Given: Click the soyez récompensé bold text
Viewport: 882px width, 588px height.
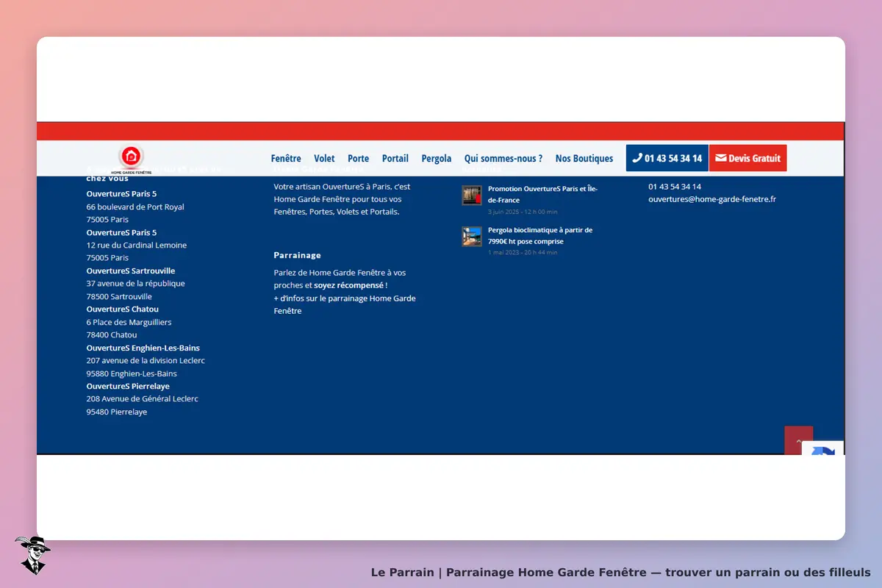Looking at the screenshot, I should pos(348,285).
